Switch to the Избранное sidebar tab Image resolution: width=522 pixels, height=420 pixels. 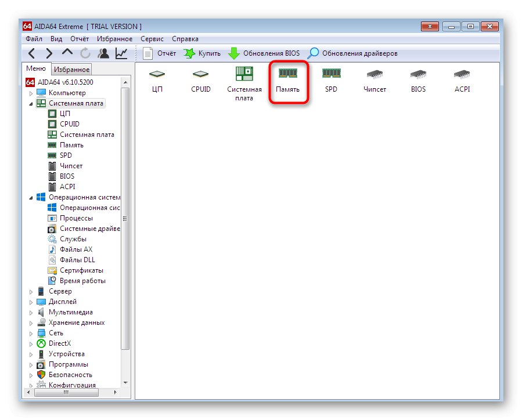[71, 70]
